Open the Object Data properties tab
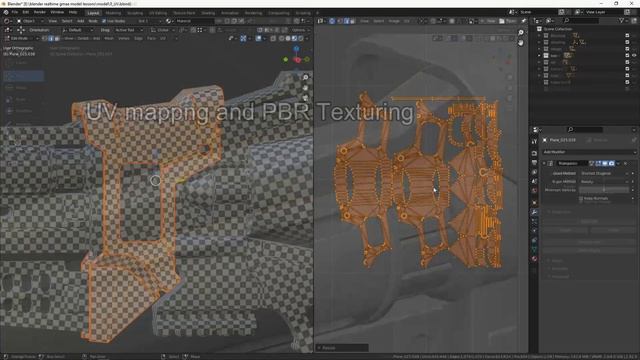Image resolution: width=640 pixels, height=360 pixels. tap(534, 249)
